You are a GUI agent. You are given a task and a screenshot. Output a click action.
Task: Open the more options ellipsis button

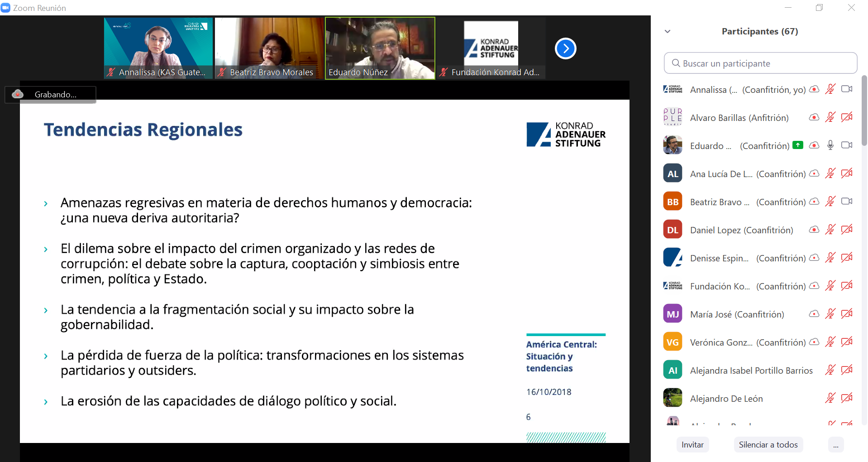click(836, 445)
